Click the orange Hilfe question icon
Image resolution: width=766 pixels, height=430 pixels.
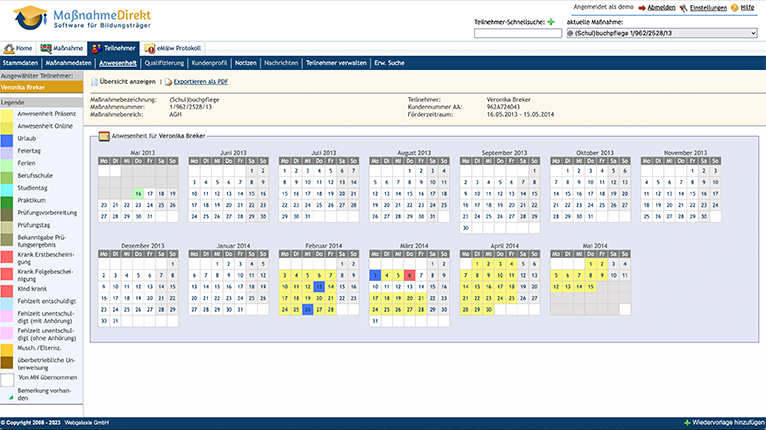click(x=734, y=8)
